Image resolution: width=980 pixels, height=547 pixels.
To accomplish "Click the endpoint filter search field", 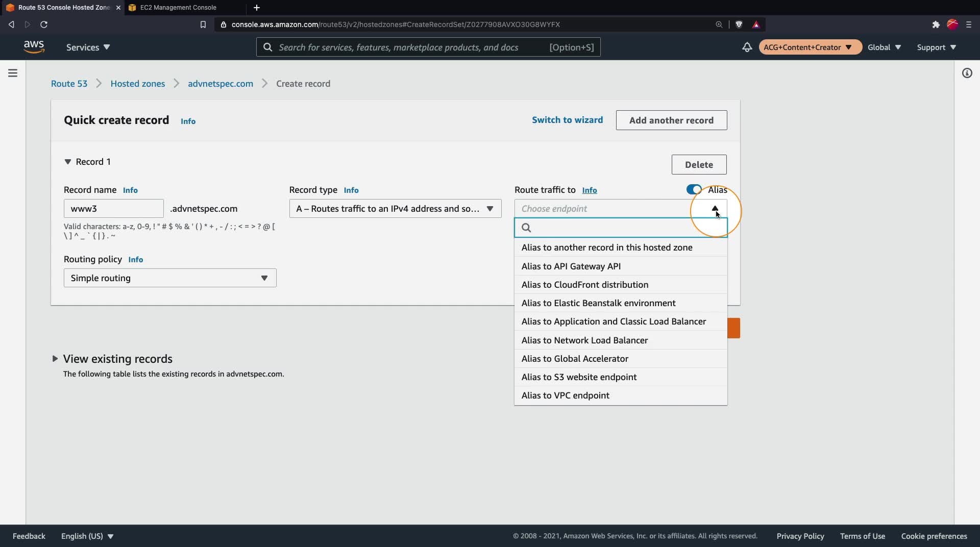I will click(x=621, y=228).
